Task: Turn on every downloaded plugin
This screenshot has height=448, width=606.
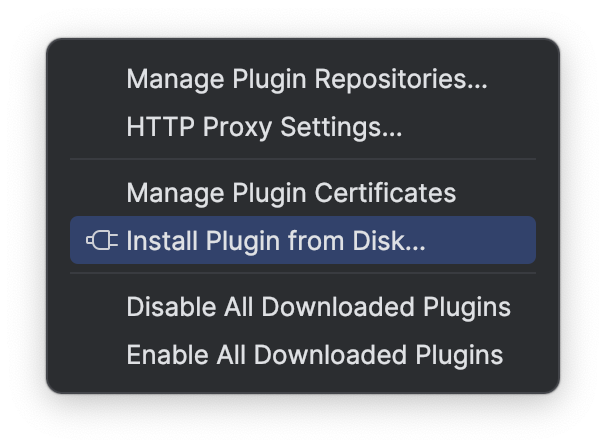Action: 314,355
